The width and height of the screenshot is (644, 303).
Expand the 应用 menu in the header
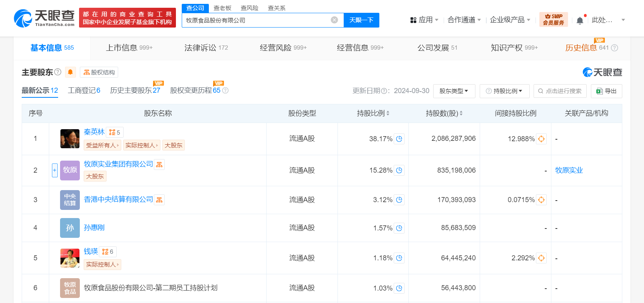pyautogui.click(x=424, y=20)
